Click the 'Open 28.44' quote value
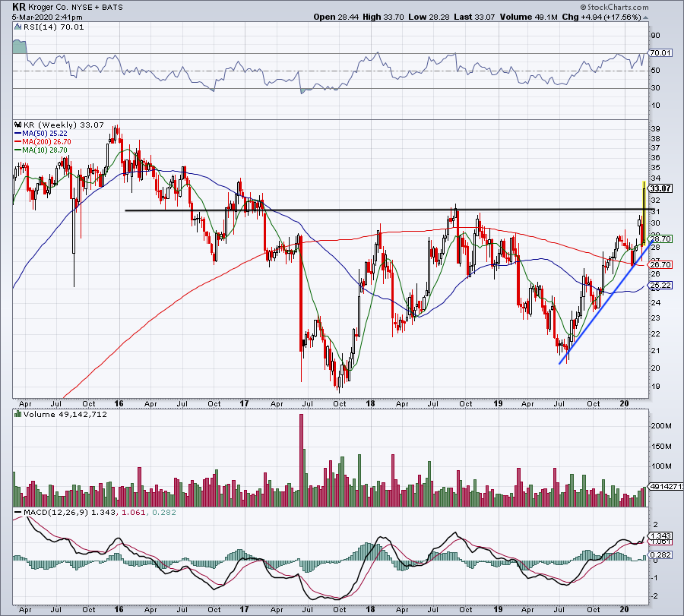The height and width of the screenshot is (616, 684). coord(336,17)
